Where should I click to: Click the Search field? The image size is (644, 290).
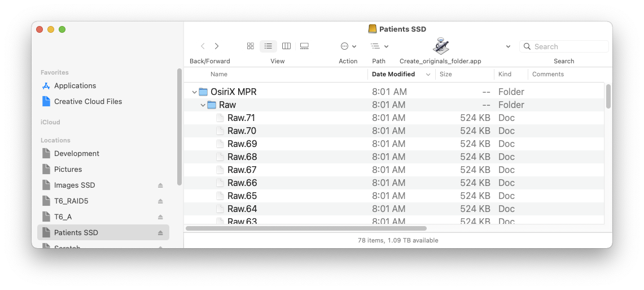tap(564, 46)
